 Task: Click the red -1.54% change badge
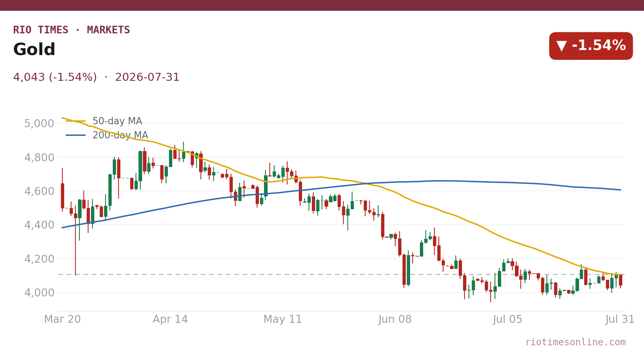click(x=591, y=46)
